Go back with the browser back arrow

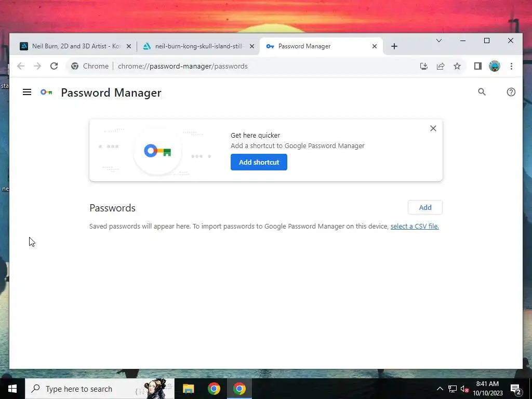pos(21,66)
